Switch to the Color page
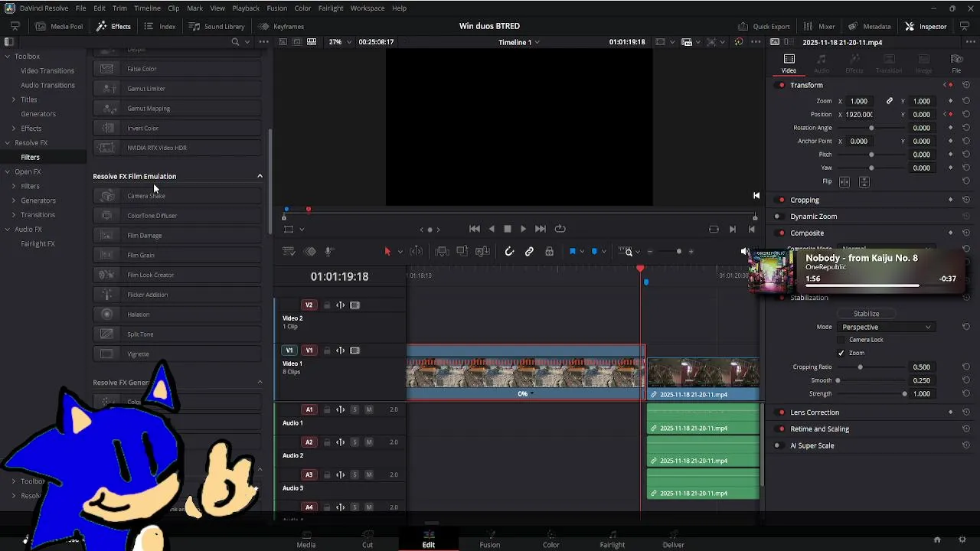 point(551,540)
